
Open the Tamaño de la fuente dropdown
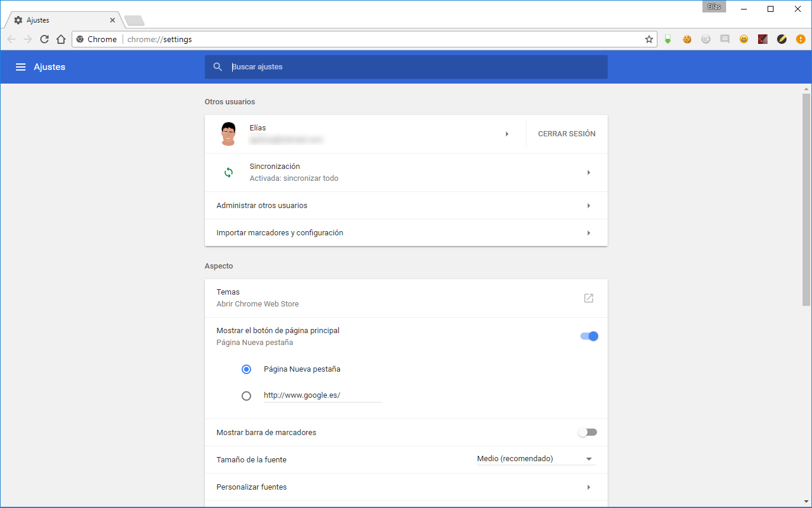click(535, 458)
